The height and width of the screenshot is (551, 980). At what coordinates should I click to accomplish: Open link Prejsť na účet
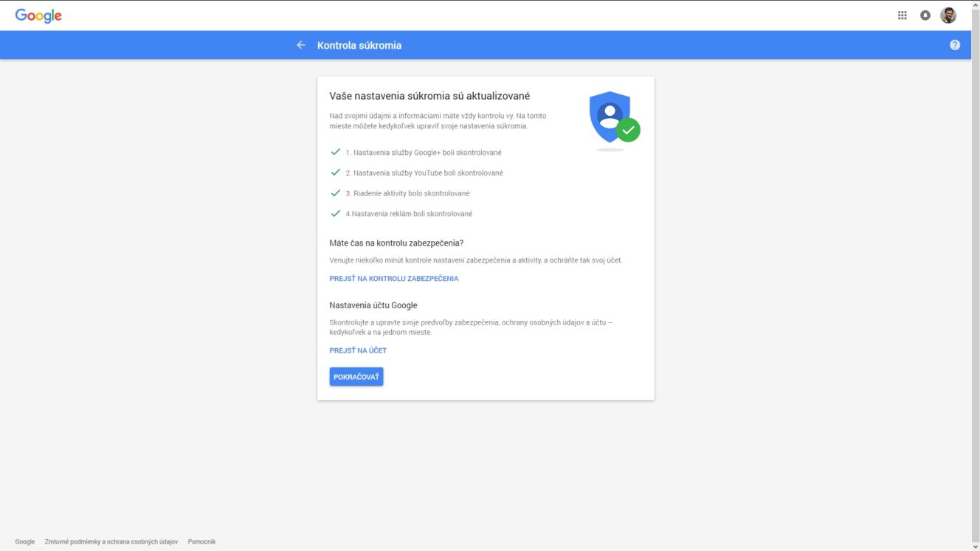[358, 350]
